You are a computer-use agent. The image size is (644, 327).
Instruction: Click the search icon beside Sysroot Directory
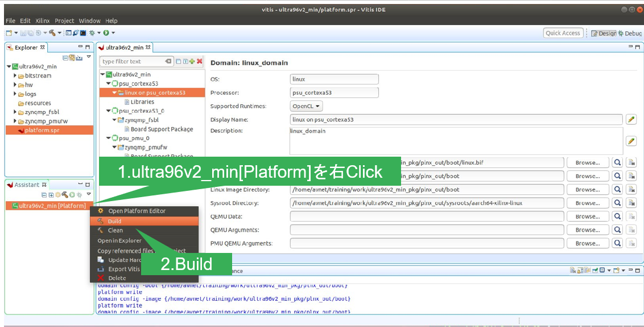617,203
